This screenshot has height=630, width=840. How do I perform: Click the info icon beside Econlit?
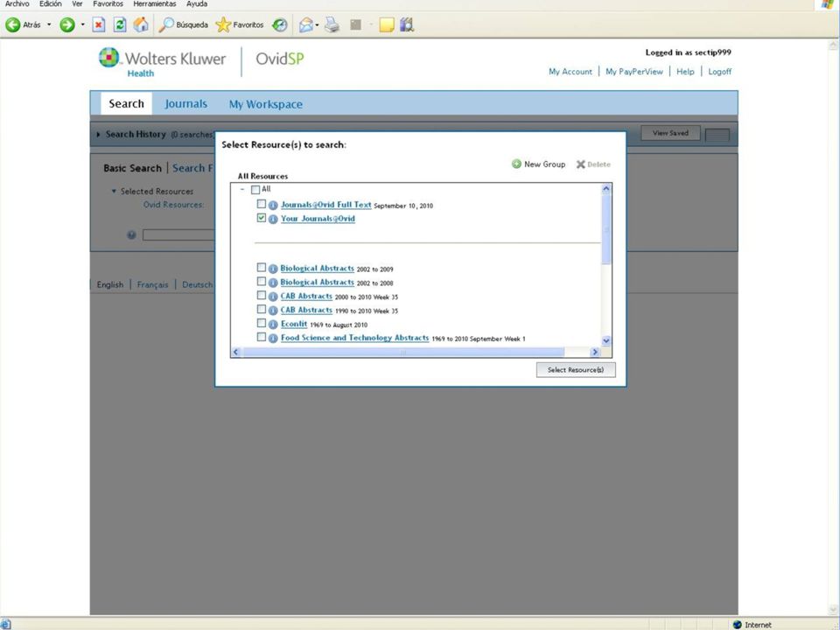[273, 324]
